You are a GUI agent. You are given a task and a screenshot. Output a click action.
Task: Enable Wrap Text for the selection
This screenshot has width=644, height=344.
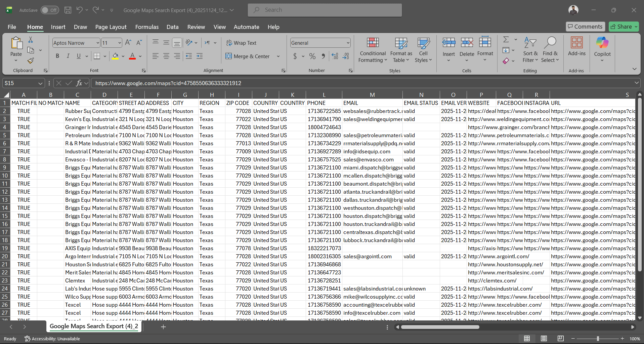242,43
